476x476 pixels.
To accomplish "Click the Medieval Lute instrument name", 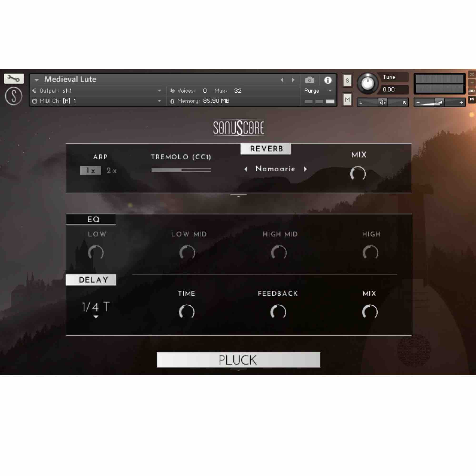I will pyautogui.click(x=70, y=79).
